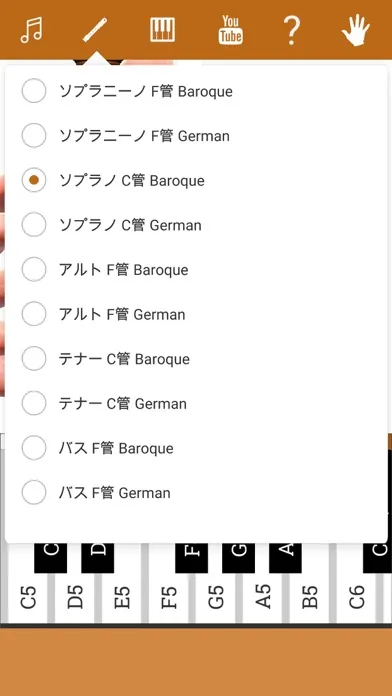This screenshot has width=392, height=696.
Task: Open help via question mark icon
Action: 291,30
